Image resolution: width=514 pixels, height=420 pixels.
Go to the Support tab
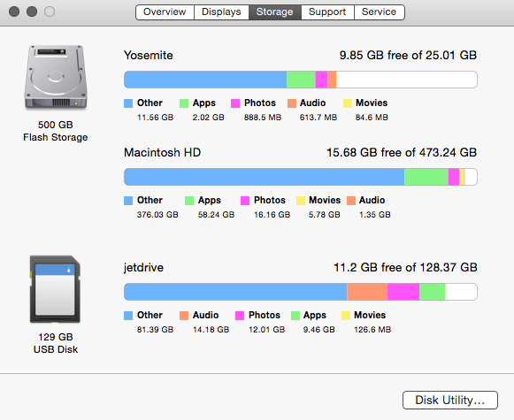pyautogui.click(x=327, y=12)
